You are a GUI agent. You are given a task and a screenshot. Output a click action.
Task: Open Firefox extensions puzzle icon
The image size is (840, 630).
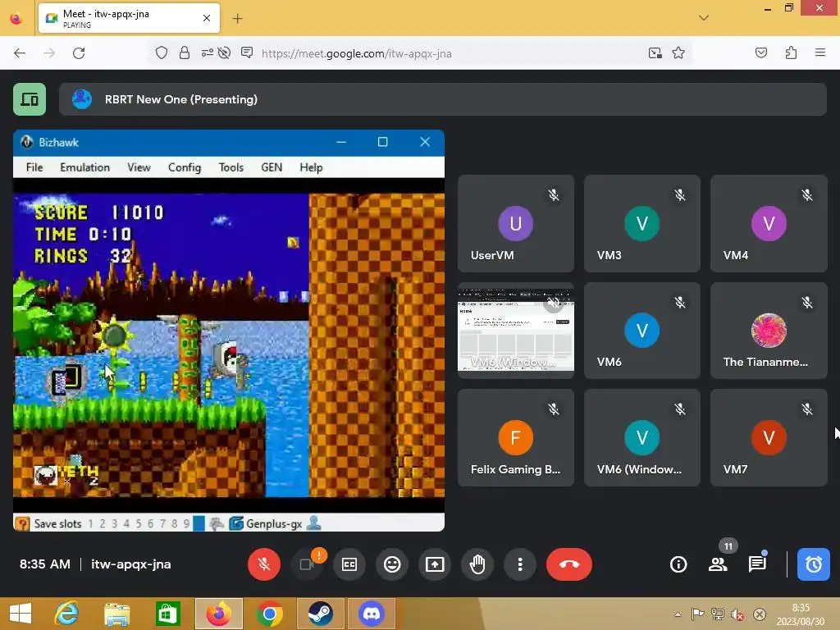click(x=791, y=52)
